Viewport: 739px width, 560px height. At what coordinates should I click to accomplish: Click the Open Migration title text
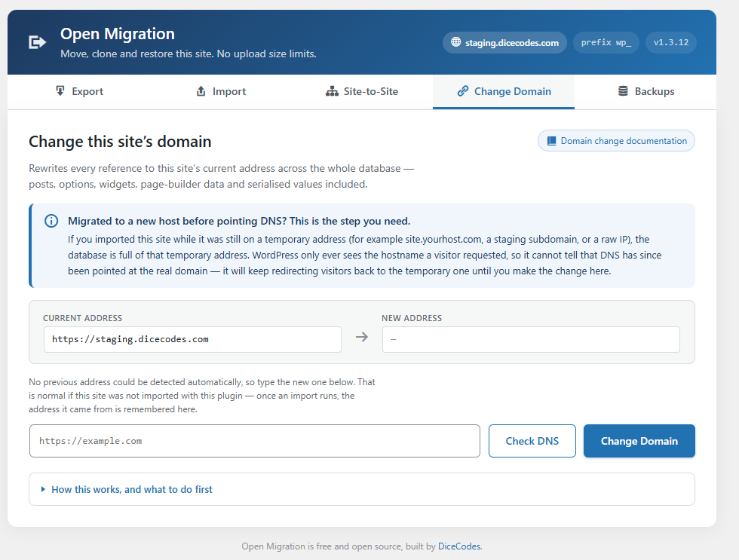point(118,34)
